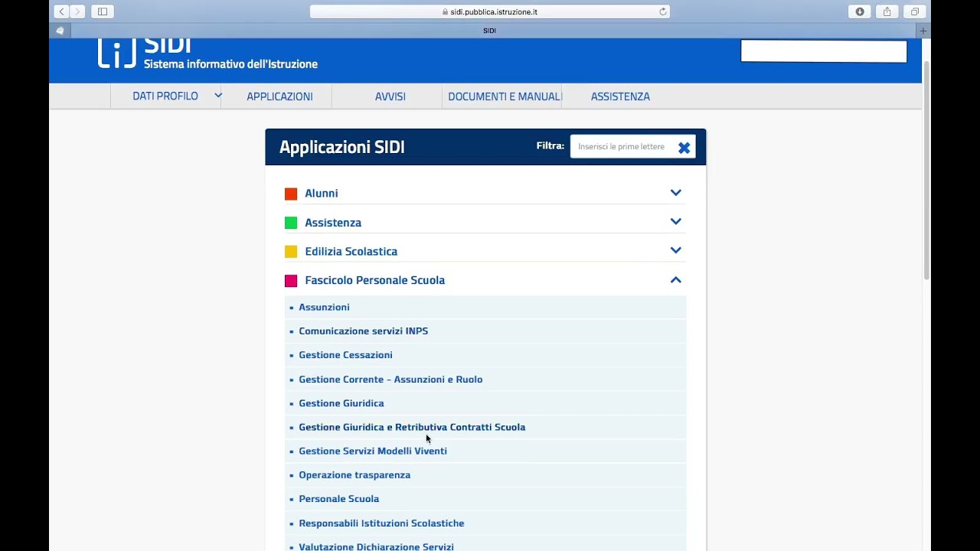Open the Assunzioni link
This screenshot has height=551, width=980.
click(324, 307)
